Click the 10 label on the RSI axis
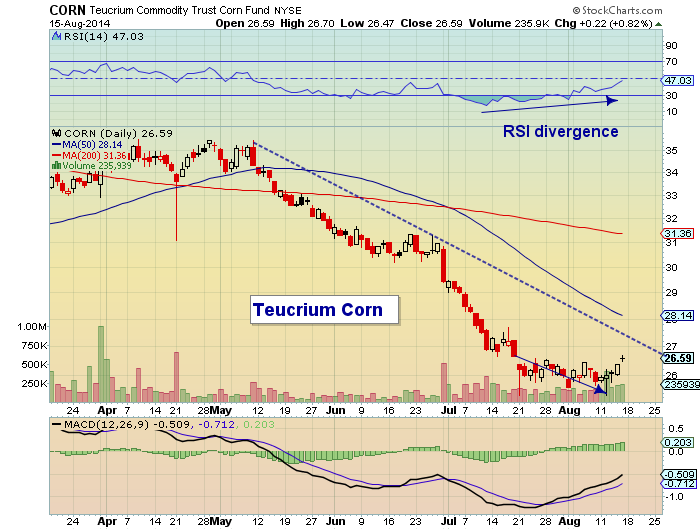The image size is (700, 530). pyautogui.click(x=671, y=112)
